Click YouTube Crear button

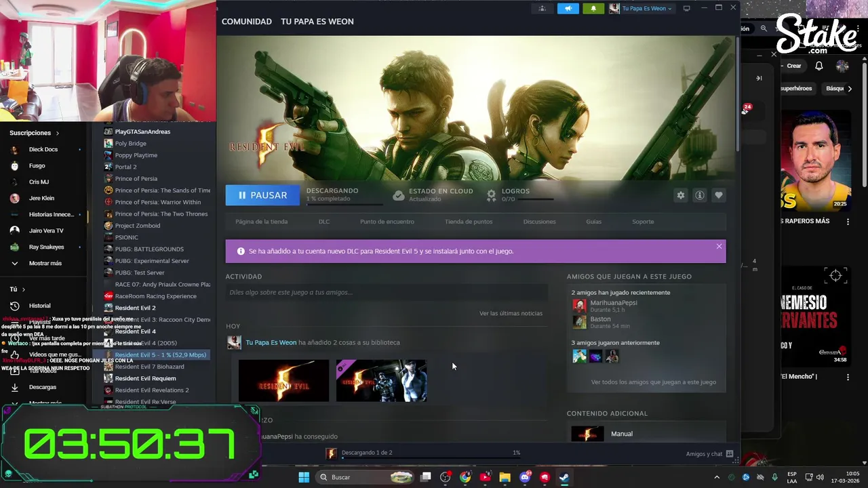[793, 66]
